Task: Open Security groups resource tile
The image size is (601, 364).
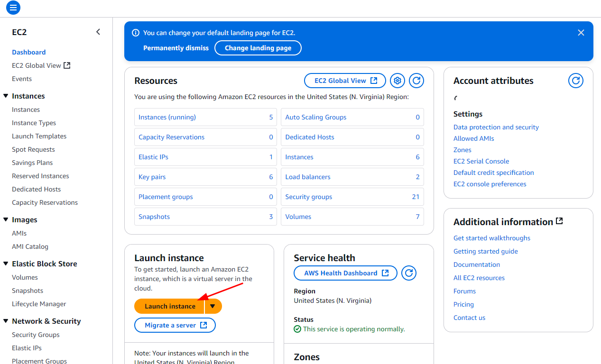Action: 308,197
